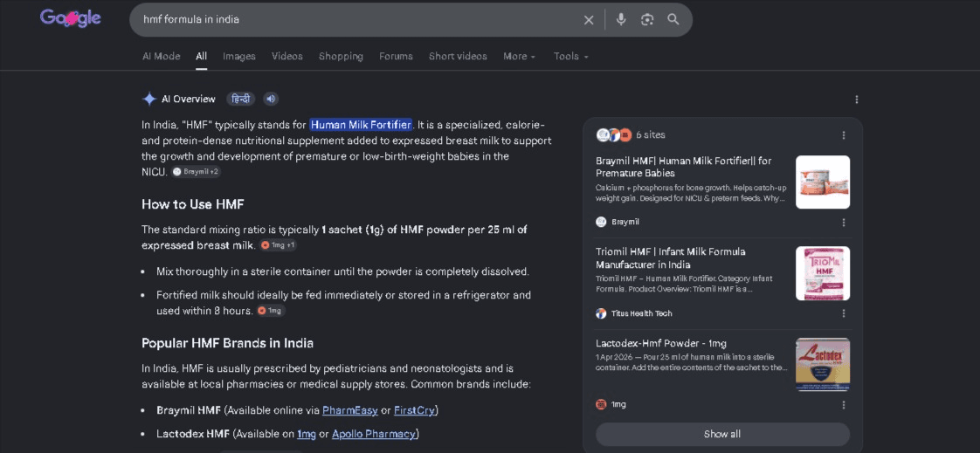Switch to Images tab
Viewport: 980px width, 453px height.
point(239,56)
